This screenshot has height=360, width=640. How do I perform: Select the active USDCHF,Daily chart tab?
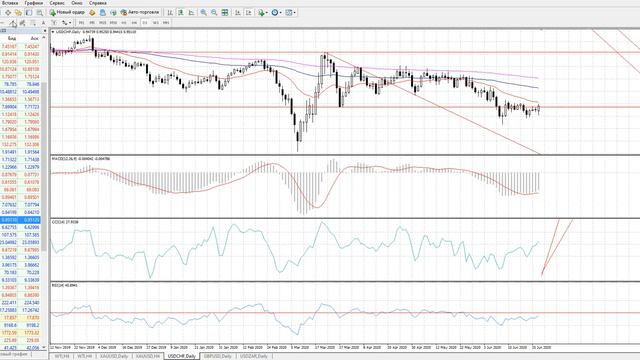[182, 356]
